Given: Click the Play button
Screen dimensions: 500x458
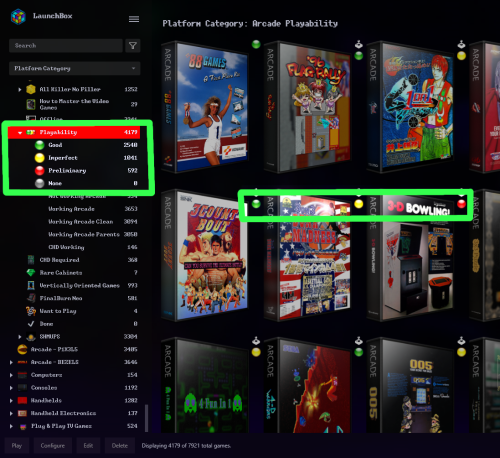Looking at the screenshot, I should click(x=17, y=446).
